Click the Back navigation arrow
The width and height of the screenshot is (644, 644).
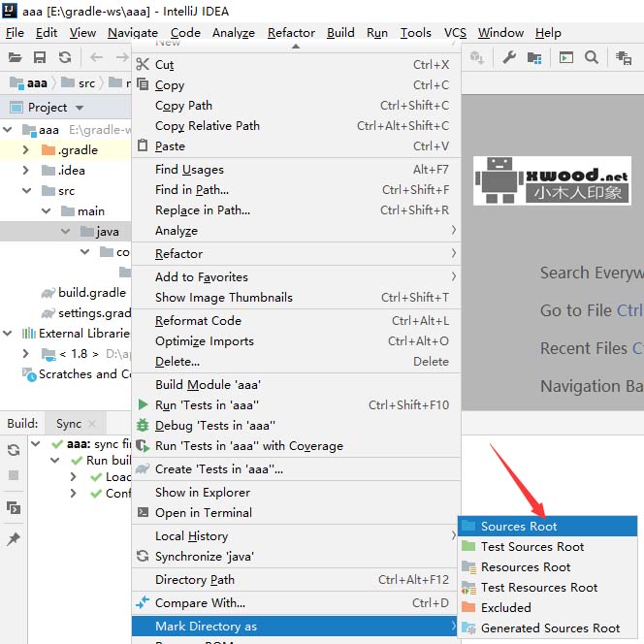coord(96,57)
